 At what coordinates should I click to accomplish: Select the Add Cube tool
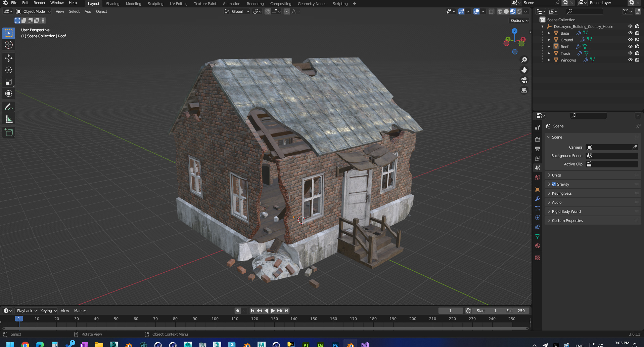tap(9, 132)
